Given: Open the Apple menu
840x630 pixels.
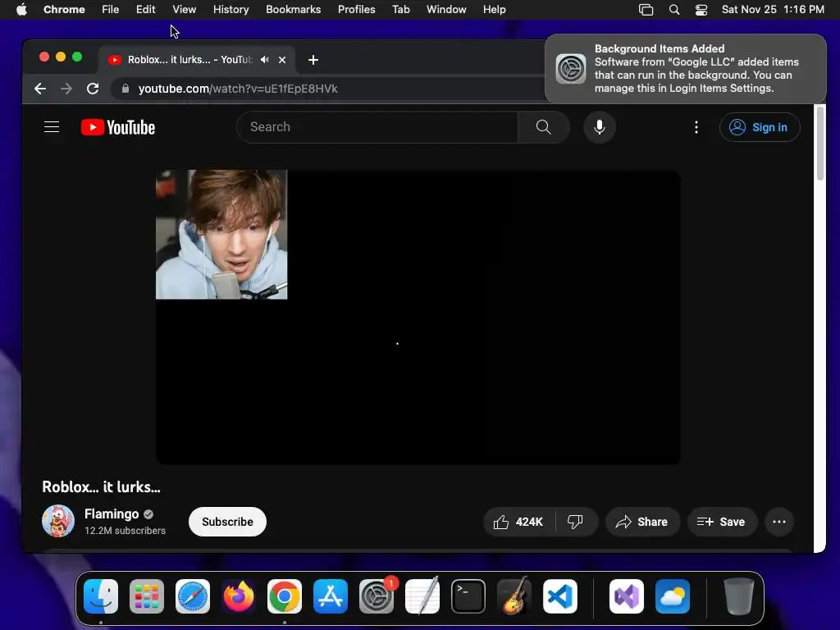Looking at the screenshot, I should point(21,10).
